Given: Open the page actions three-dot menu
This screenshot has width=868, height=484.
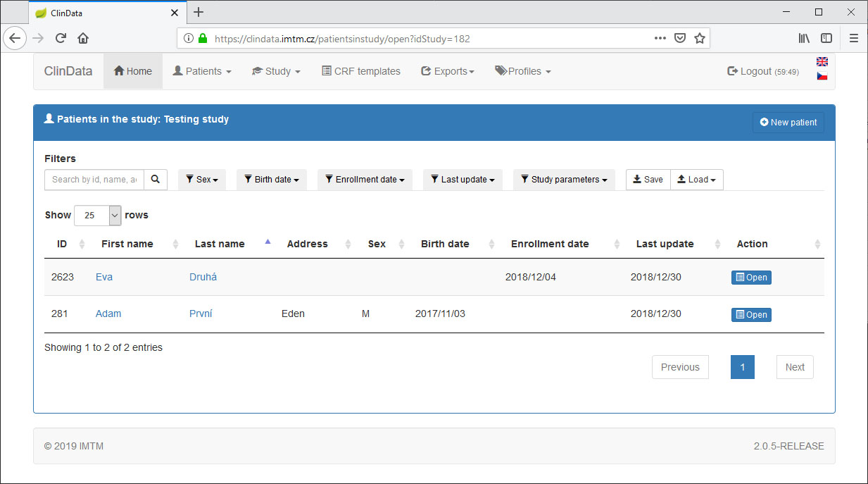Looking at the screenshot, I should coord(660,39).
